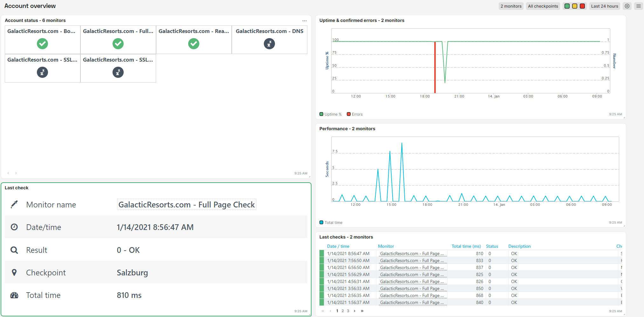This screenshot has width=644, height=317.
Task: Go to next page of Last checks
Action: (x=355, y=311)
